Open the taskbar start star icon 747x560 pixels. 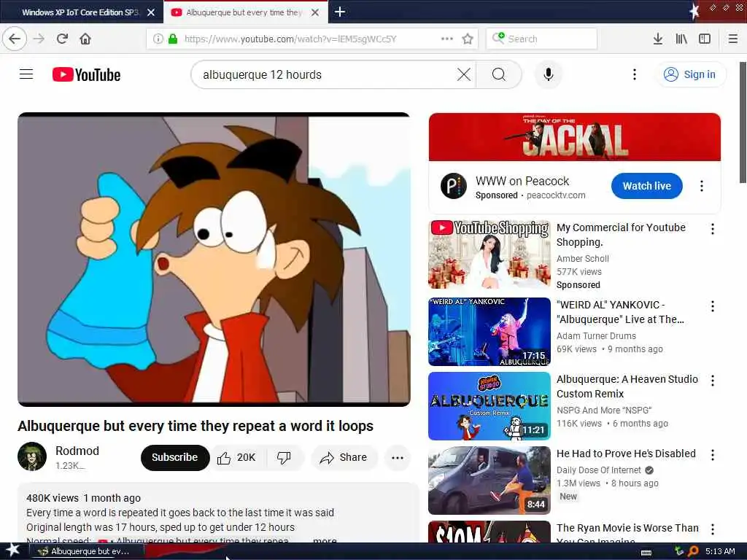click(13, 550)
